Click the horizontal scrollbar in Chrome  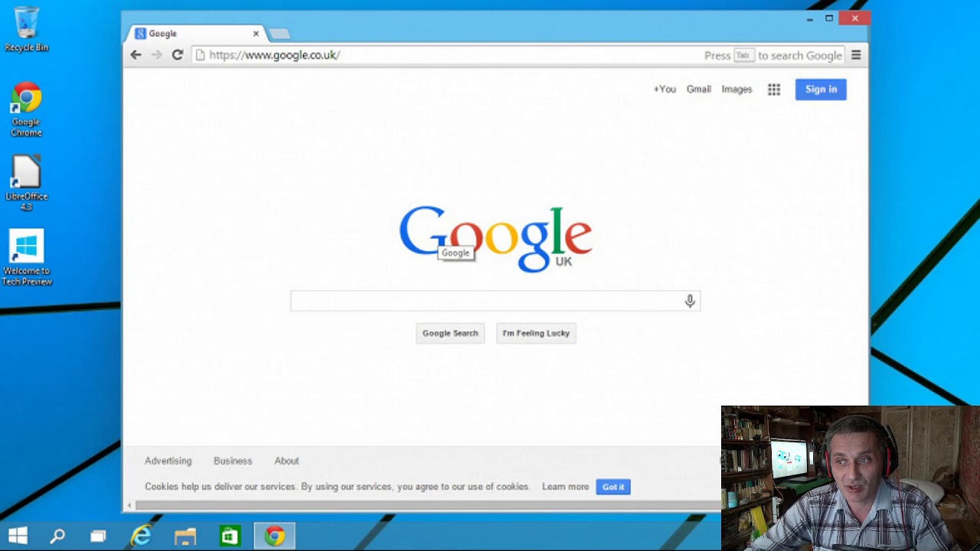tap(429, 505)
